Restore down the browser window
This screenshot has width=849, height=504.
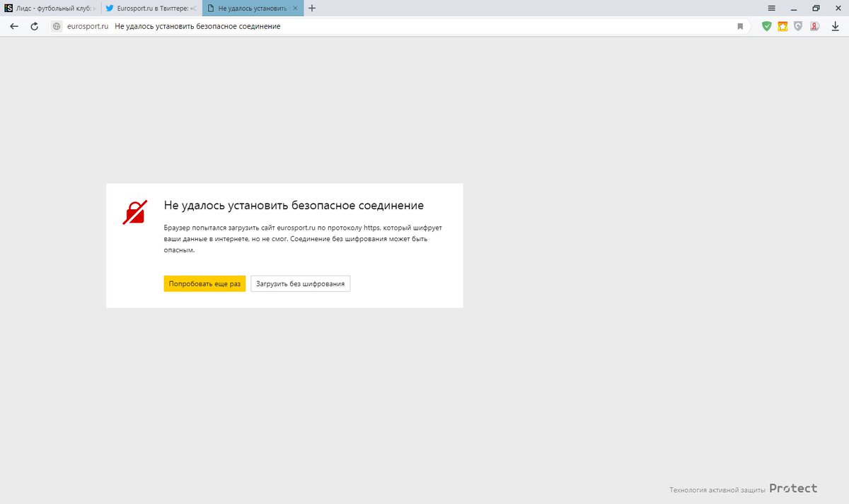[816, 8]
